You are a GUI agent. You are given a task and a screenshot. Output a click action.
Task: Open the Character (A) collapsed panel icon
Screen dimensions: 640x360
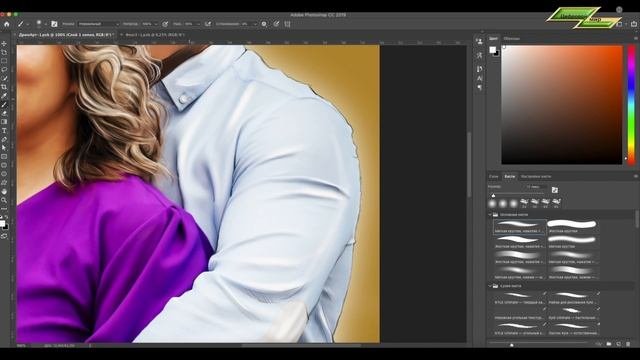(479, 78)
